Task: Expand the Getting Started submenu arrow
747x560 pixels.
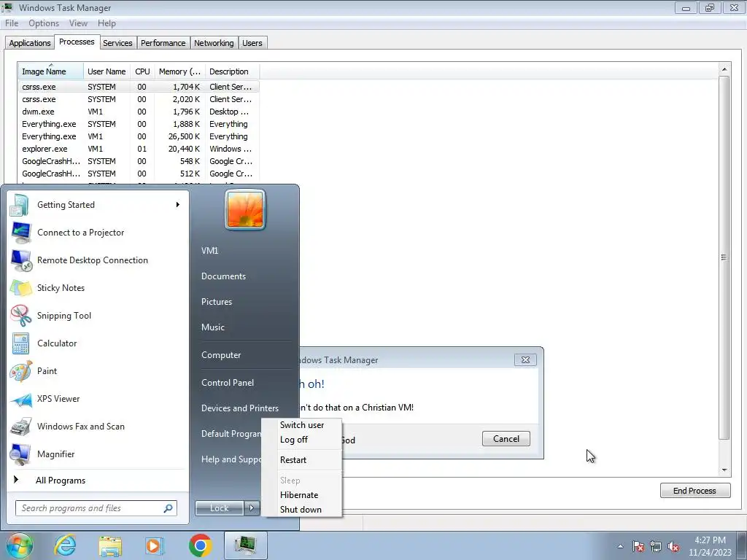Action: [x=178, y=205]
